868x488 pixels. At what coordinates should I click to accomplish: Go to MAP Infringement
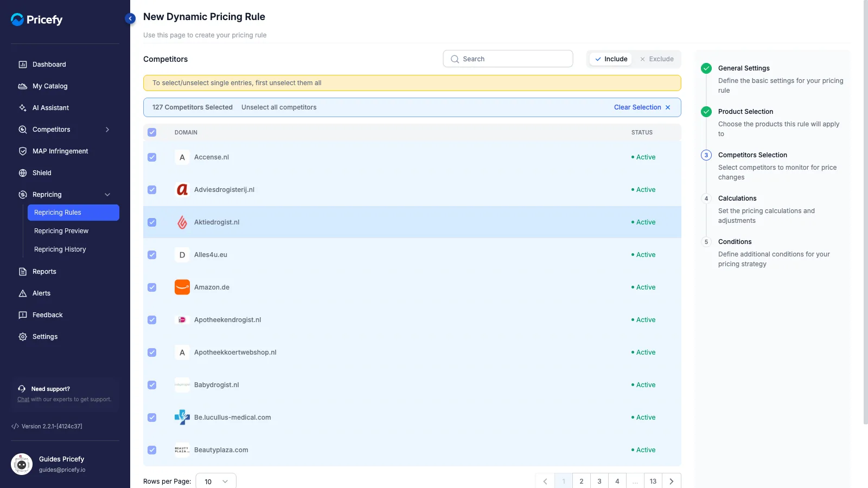[60, 151]
